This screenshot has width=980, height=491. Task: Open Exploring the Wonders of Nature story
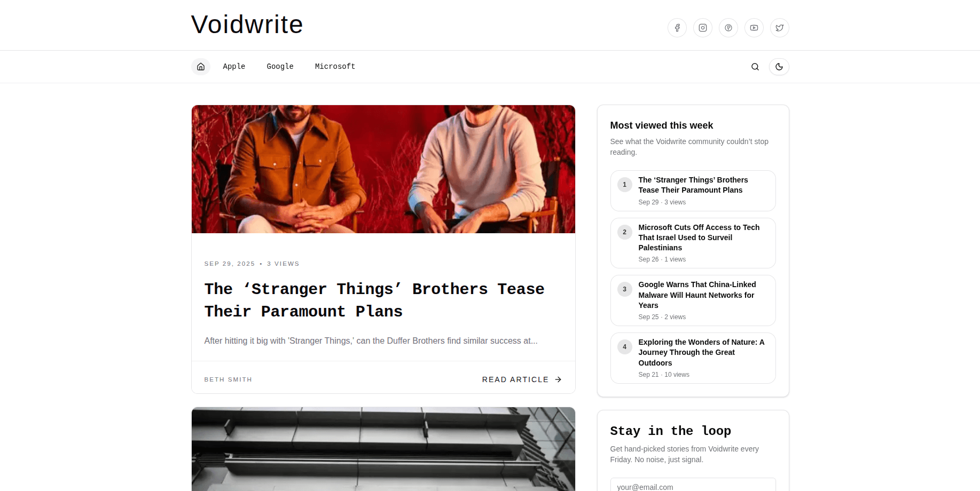tap(701, 352)
